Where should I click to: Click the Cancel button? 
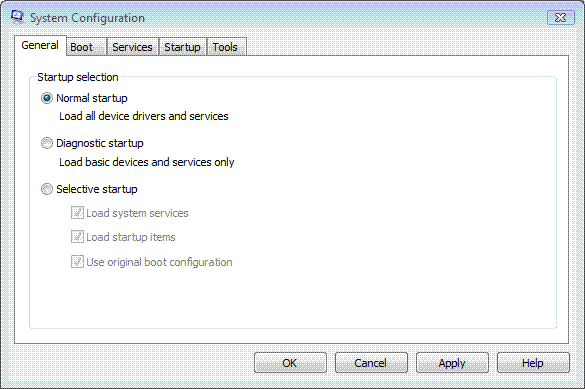point(371,363)
